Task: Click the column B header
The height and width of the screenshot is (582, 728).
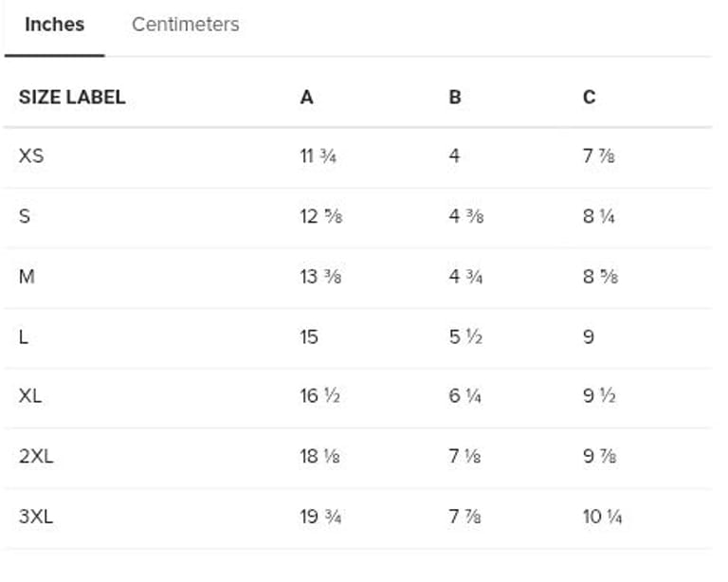Action: coord(455,97)
